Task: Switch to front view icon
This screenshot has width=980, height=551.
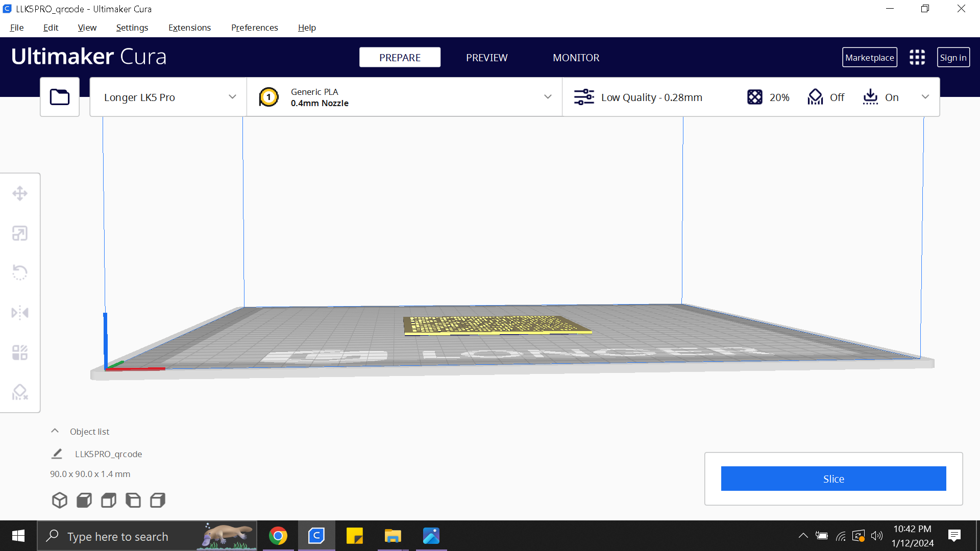Action: pos(84,500)
